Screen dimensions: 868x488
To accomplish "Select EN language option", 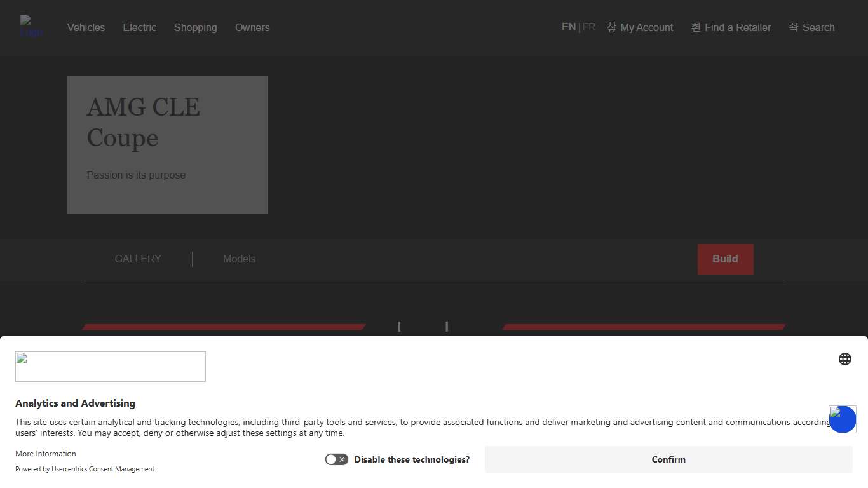I will pyautogui.click(x=568, y=27).
